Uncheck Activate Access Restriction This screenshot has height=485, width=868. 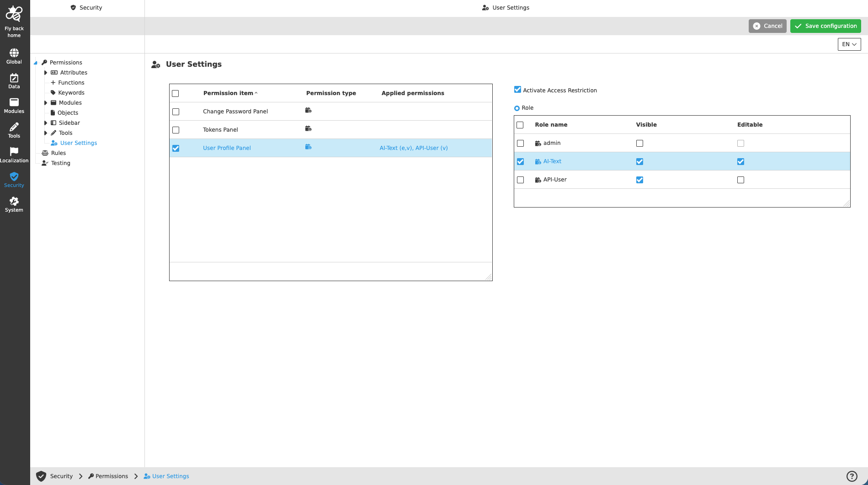(517, 89)
